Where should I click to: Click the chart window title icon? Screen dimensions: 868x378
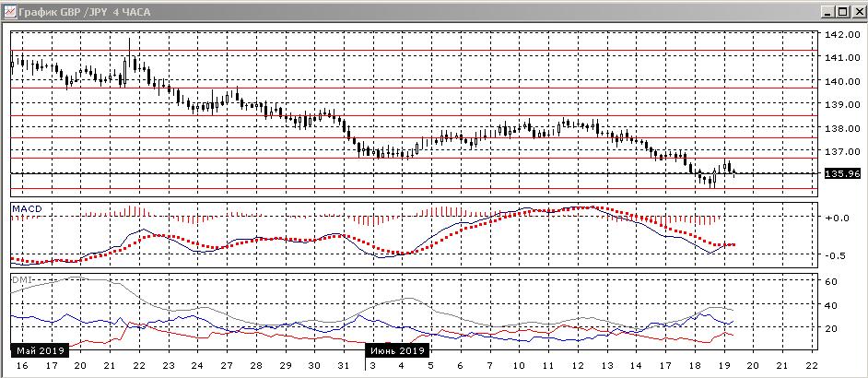9,12
